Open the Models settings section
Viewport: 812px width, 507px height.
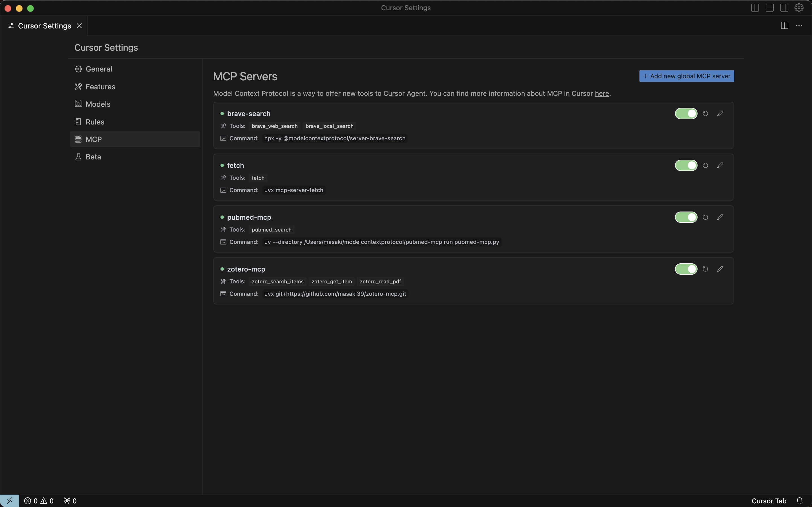pyautogui.click(x=98, y=104)
